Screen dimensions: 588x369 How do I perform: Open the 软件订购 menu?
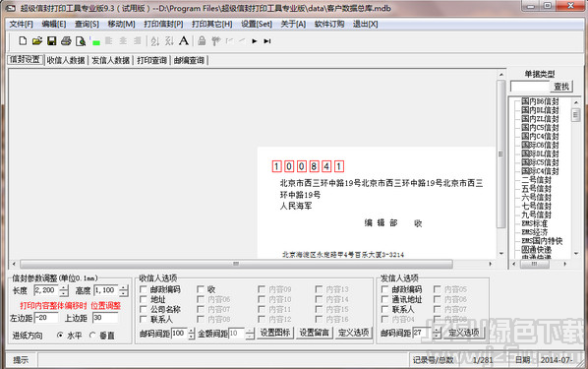[329, 24]
